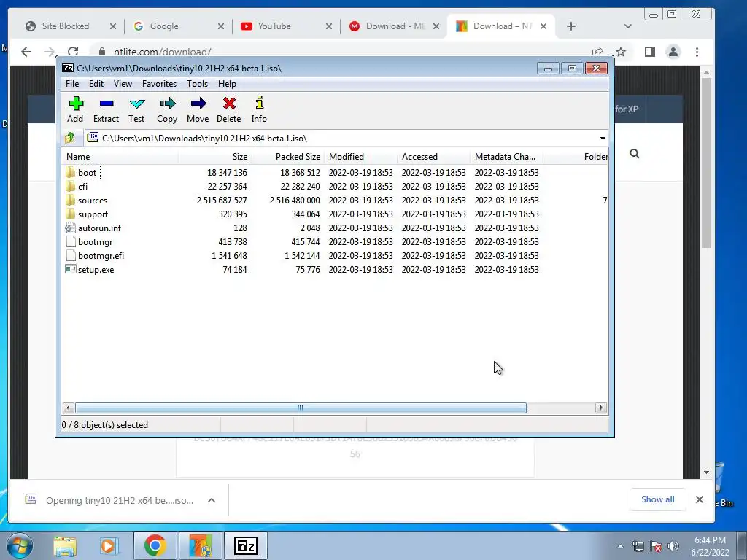Image resolution: width=747 pixels, height=560 pixels.
Task: Click the Add toolbar icon in 7-Zip
Action: click(x=76, y=104)
